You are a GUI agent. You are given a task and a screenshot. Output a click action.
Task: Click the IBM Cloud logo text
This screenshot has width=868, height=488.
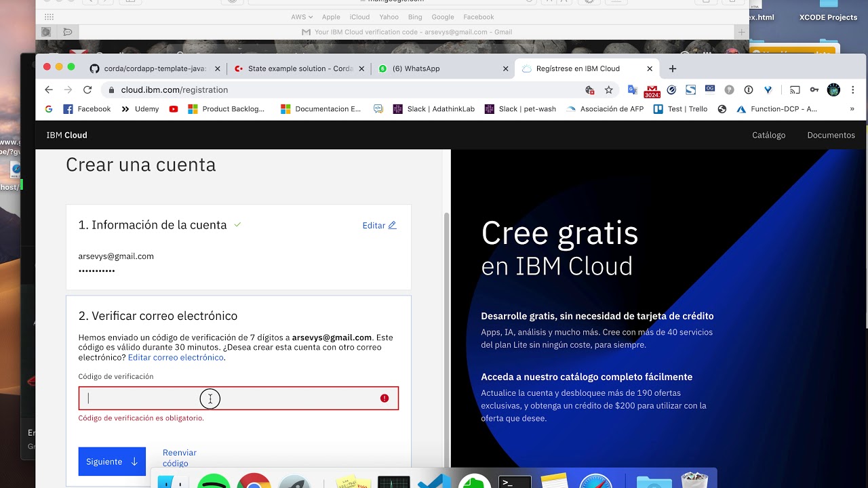[66, 135]
